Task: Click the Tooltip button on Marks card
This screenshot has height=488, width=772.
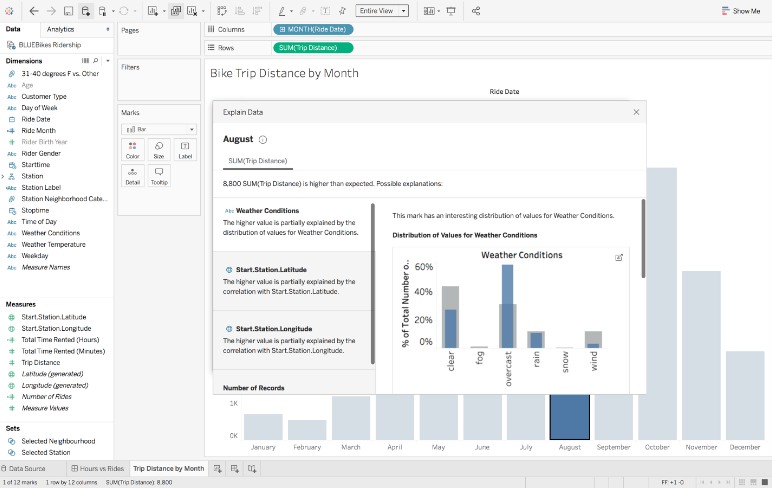Action: [x=159, y=176]
